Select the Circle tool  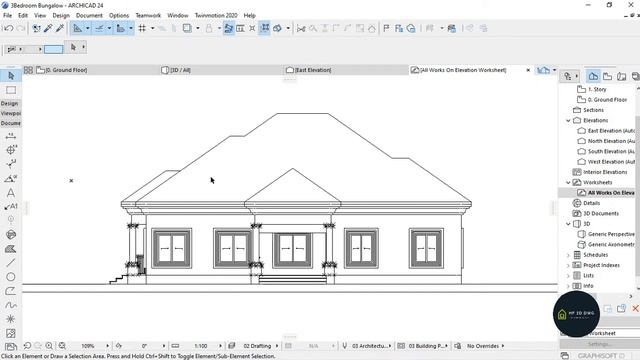11,277
